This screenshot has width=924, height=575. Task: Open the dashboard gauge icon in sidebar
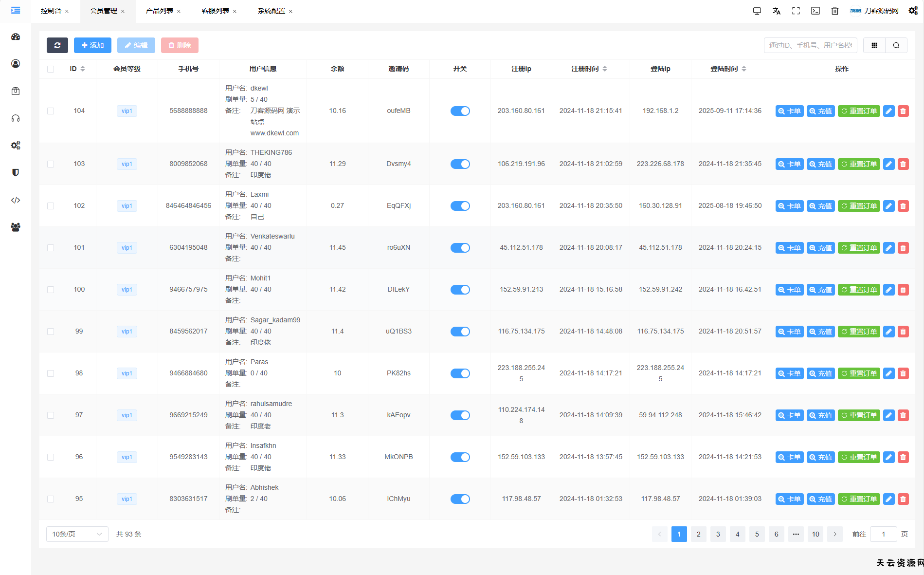click(16, 37)
